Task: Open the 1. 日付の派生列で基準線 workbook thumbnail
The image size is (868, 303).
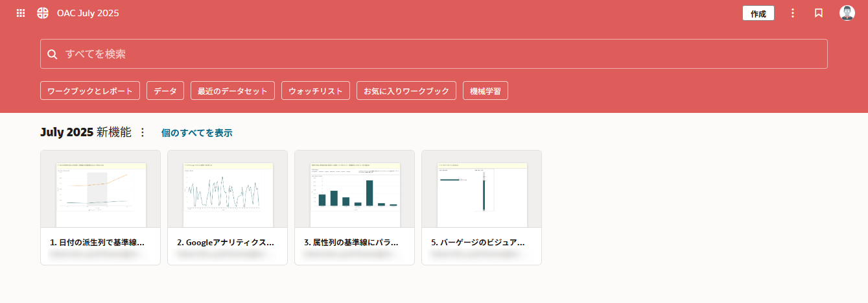Action: click(100, 189)
